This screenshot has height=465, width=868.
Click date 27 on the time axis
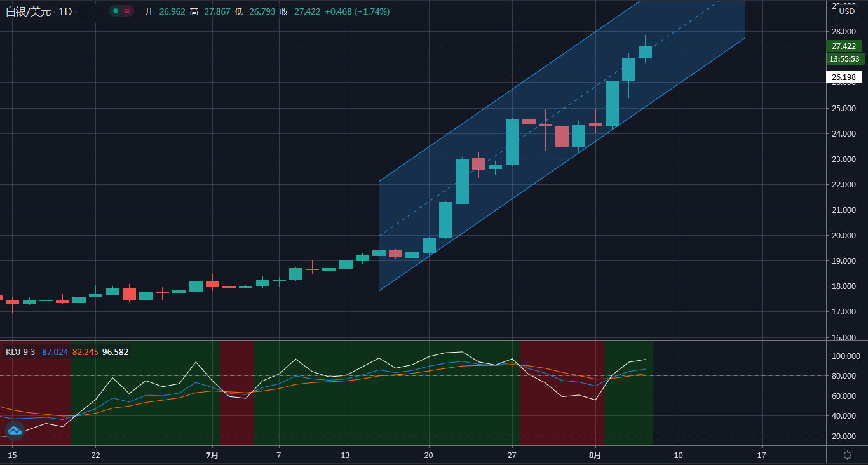pos(512,455)
